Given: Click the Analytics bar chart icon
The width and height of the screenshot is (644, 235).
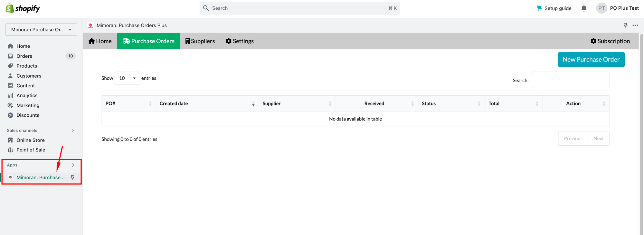Looking at the screenshot, I should pos(10,95).
